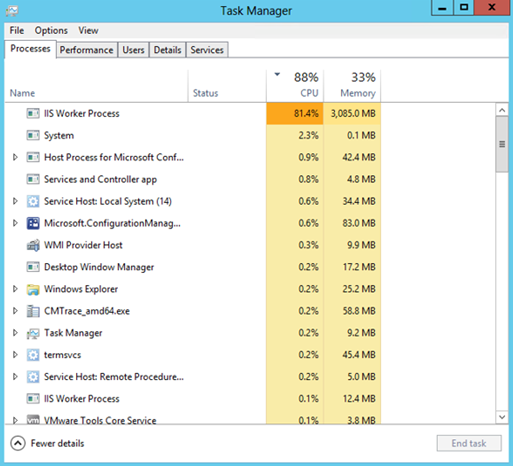Viewport: 513px width, 466px height.
Task: Click the 2.3% CPU value
Action: [x=308, y=136]
